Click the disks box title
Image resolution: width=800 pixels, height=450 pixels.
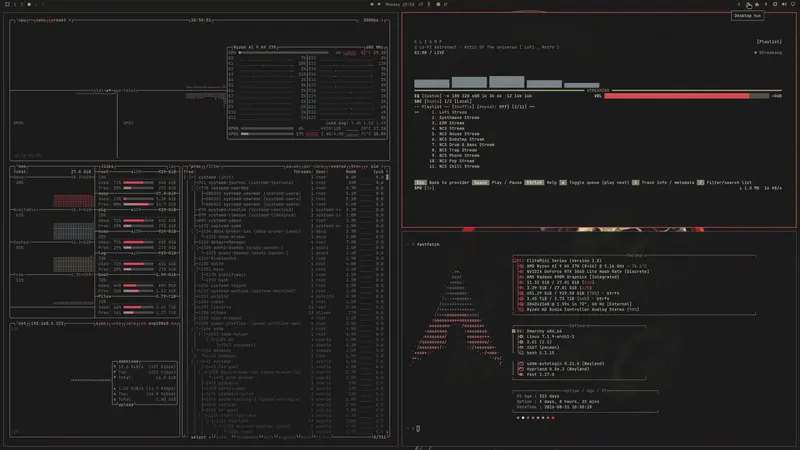click(x=107, y=166)
